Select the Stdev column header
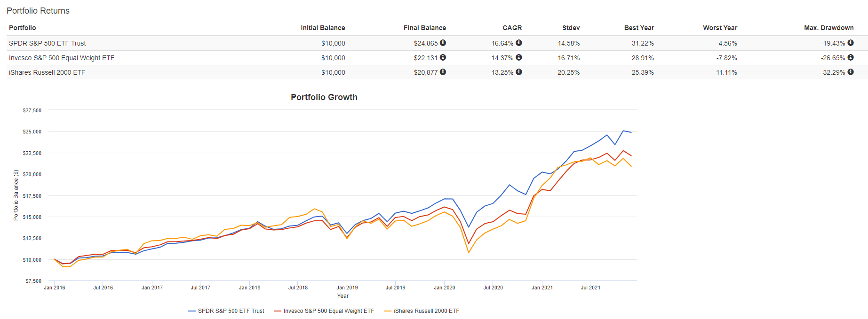The width and height of the screenshot is (868, 319). click(571, 28)
